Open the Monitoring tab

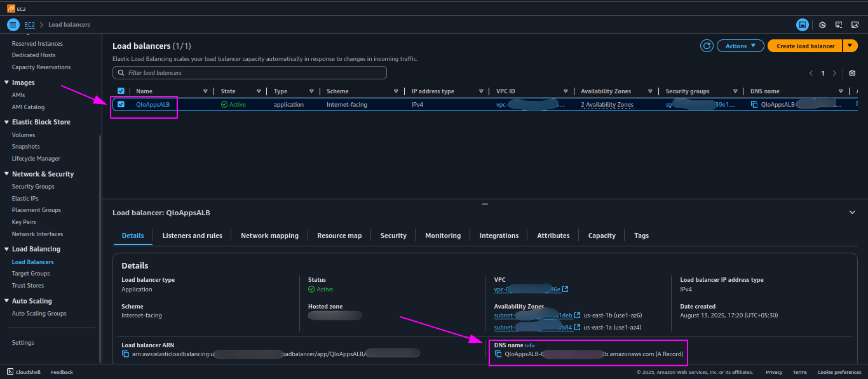pyautogui.click(x=443, y=236)
